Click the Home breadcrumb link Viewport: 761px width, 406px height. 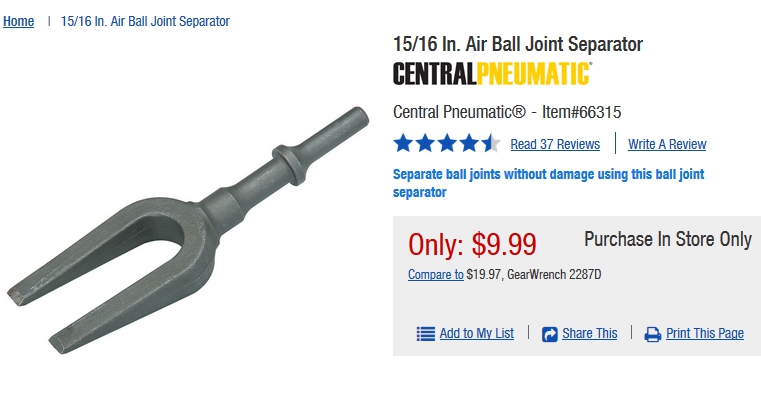[19, 21]
